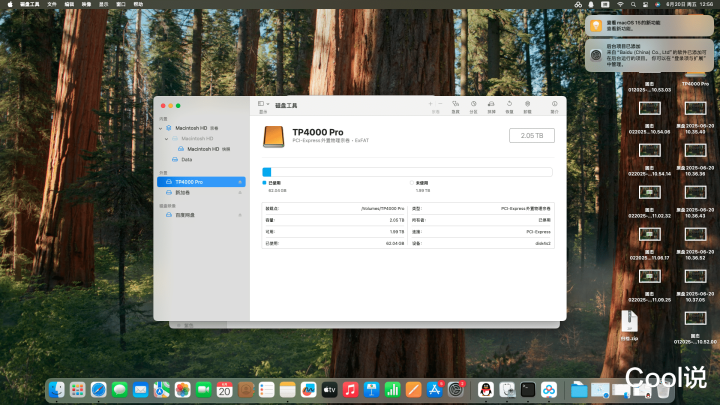Click the Info (简介) toolbar icon
Image resolution: width=720 pixels, height=405 pixels.
click(555, 104)
